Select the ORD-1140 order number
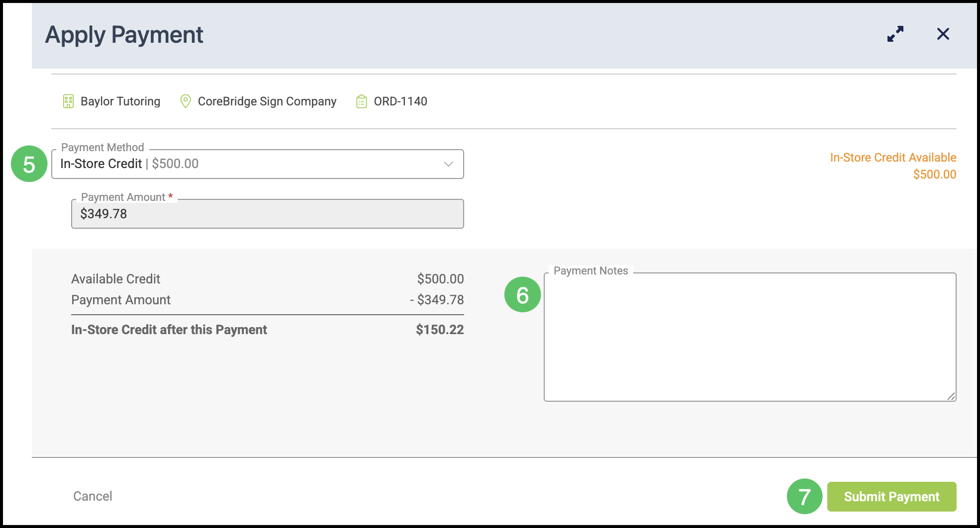980x528 pixels. click(400, 101)
